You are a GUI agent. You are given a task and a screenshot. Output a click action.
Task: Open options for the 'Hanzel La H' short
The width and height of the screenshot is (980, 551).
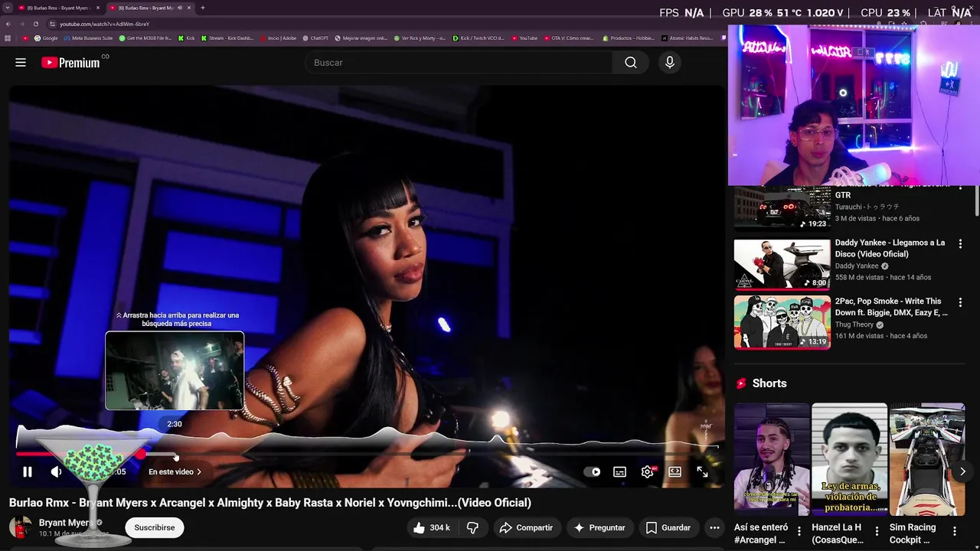[877, 531]
